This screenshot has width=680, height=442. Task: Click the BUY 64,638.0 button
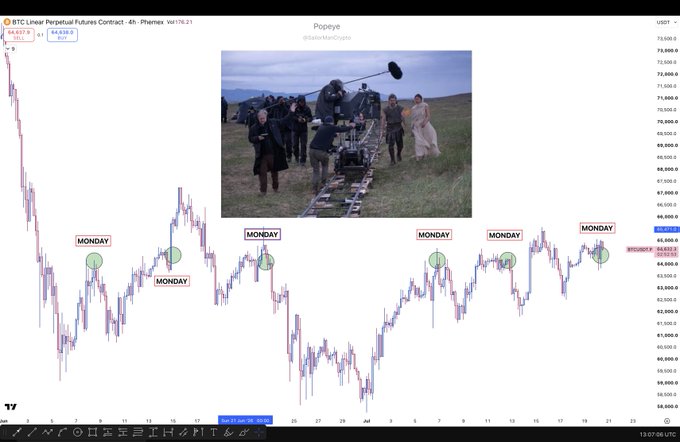[62, 35]
